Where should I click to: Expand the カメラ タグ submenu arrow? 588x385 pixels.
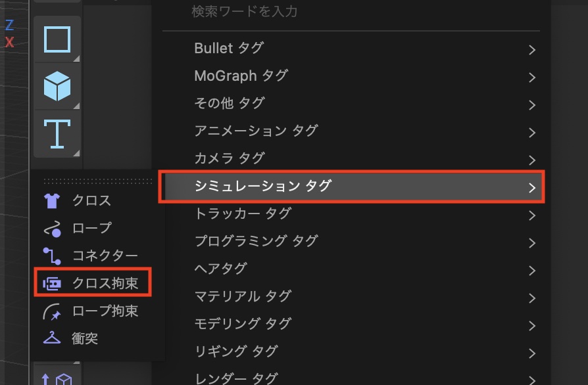(x=531, y=160)
